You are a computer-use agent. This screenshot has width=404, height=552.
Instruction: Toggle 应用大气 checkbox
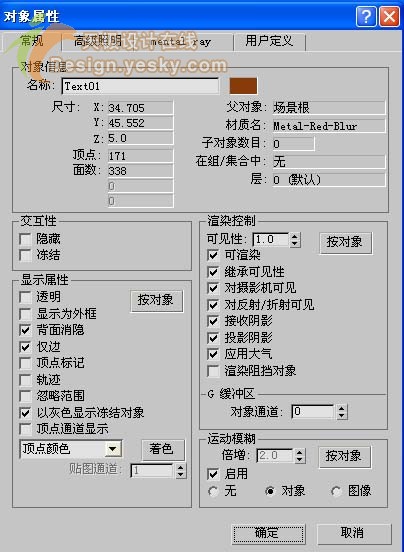tap(213, 355)
